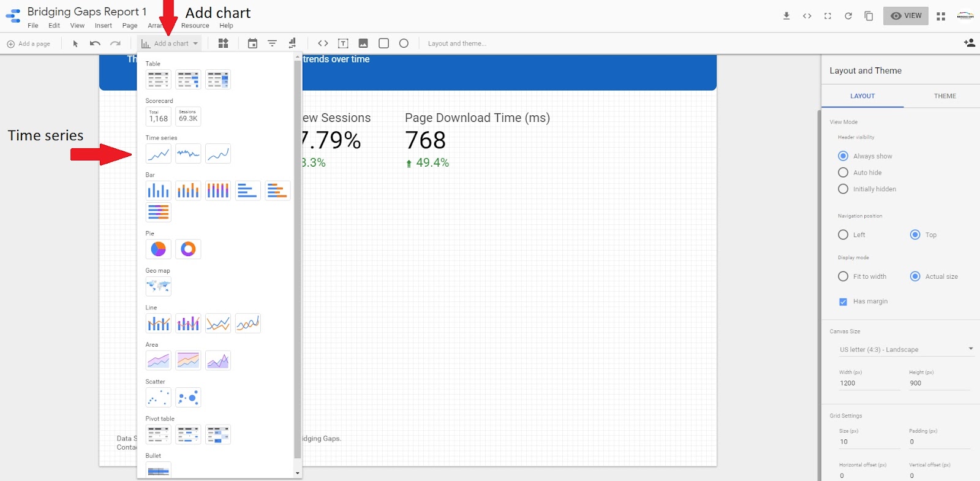
Task: Open the Insert menu
Action: pos(103,26)
